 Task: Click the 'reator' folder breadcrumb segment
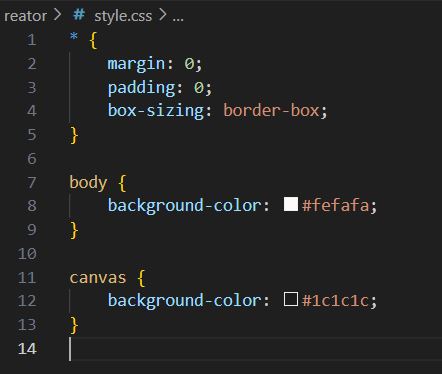pyautogui.click(x=25, y=16)
